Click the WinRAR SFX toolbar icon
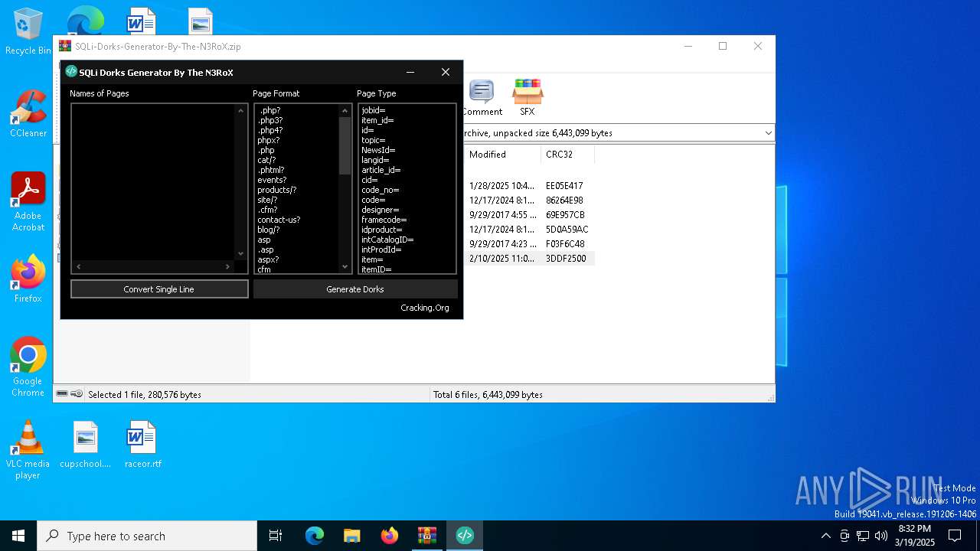Image resolution: width=980 pixels, height=551 pixels. click(528, 97)
